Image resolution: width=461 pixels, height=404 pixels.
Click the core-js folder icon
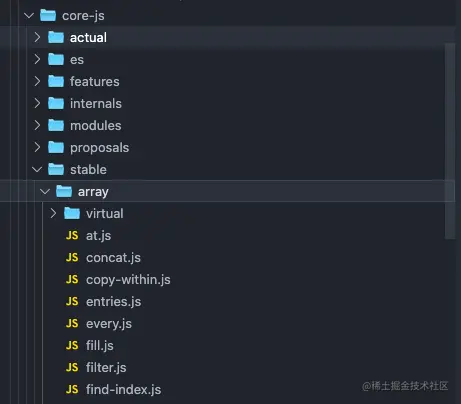tap(48, 15)
